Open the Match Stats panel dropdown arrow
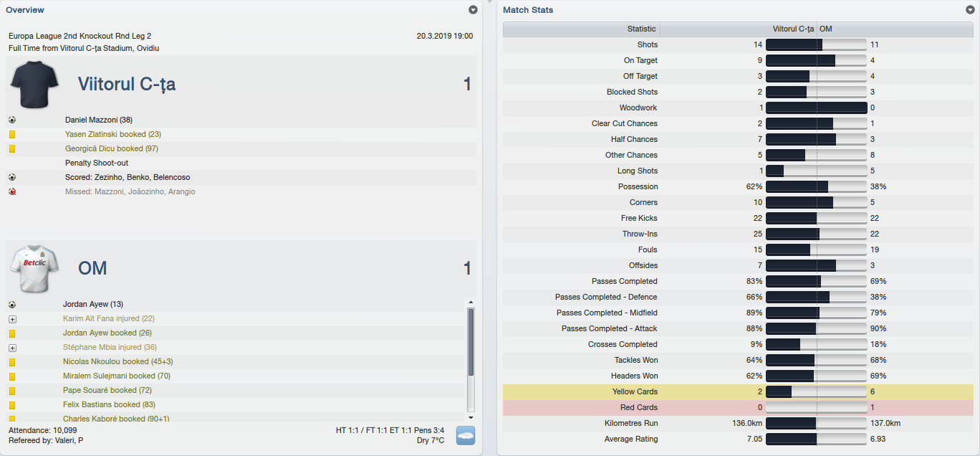Image resolution: width=980 pixels, height=456 pixels. click(x=970, y=10)
